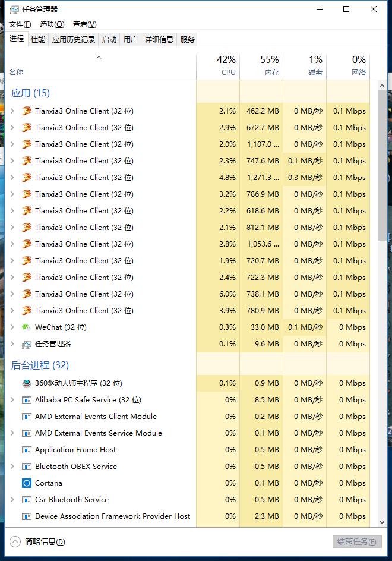392x561 pixels.
Task: Click the 33.0 MB memory cell
Action: (x=261, y=327)
